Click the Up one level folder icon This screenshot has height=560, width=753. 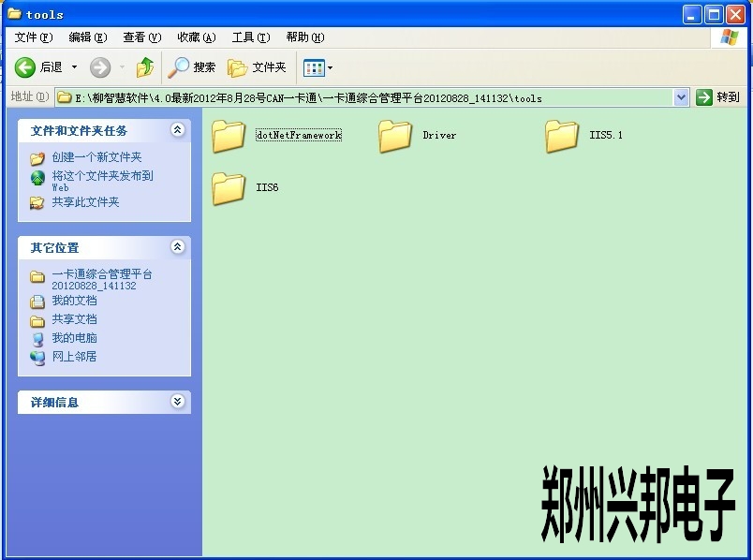(x=144, y=67)
